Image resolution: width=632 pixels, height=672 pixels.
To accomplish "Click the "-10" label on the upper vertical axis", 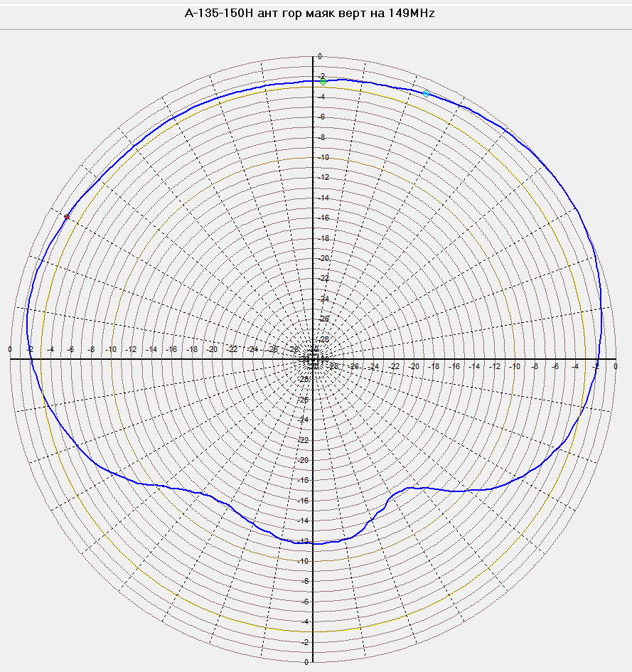I will coord(323,157).
